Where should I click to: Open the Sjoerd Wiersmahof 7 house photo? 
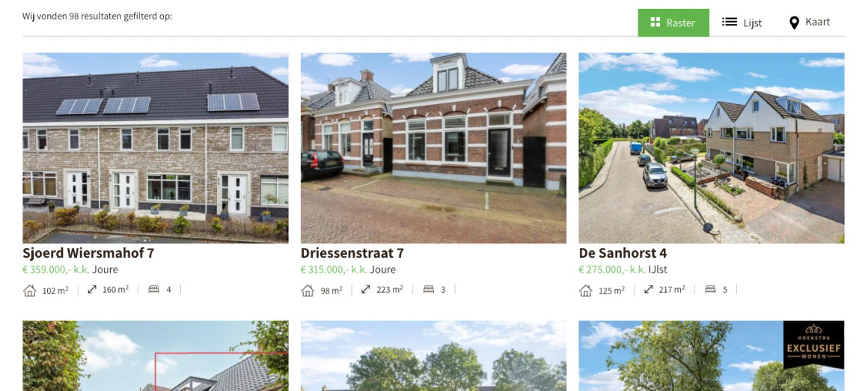coord(156,148)
